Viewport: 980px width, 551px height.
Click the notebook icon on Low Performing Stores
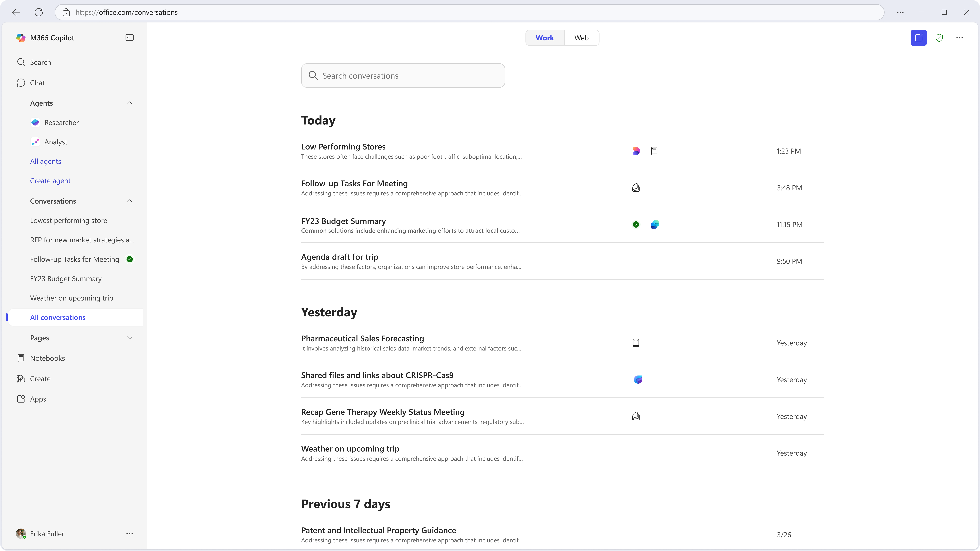(654, 151)
